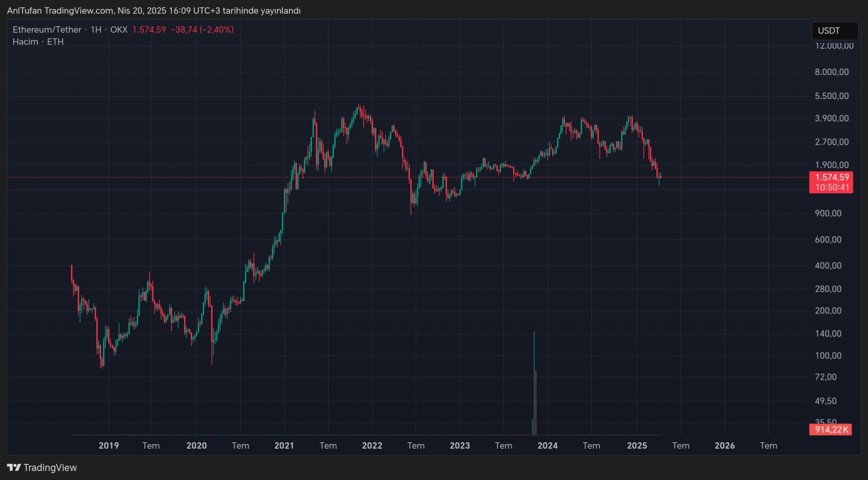Select the Hacim ETH volume indicator label
This screenshot has height=480, width=868.
38,42
